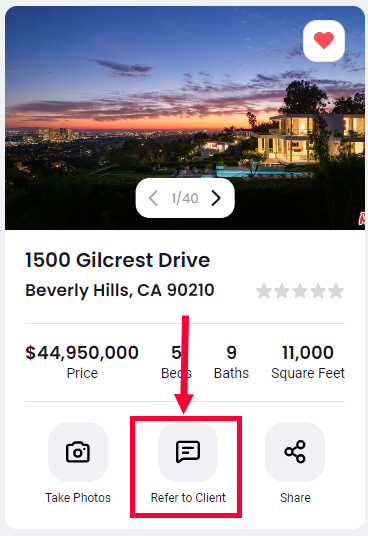The height and width of the screenshot is (536, 368).
Task: Click the 11,000 Square Feet stat
Action: point(308,362)
